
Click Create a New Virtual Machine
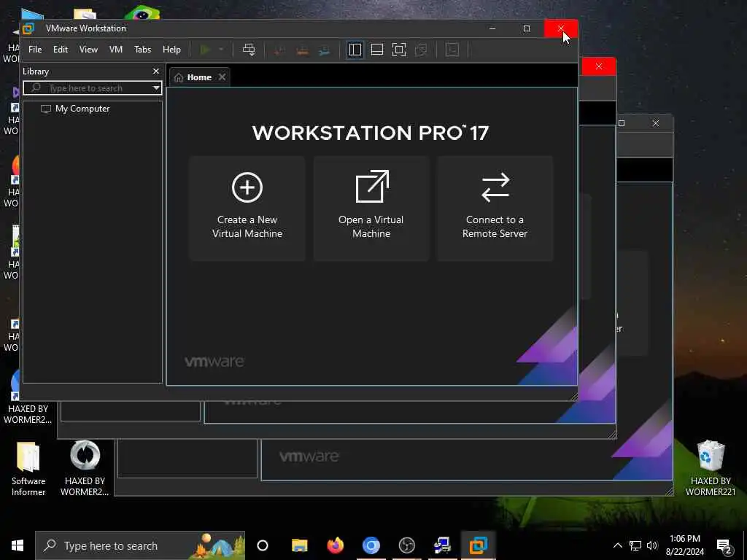coord(247,208)
